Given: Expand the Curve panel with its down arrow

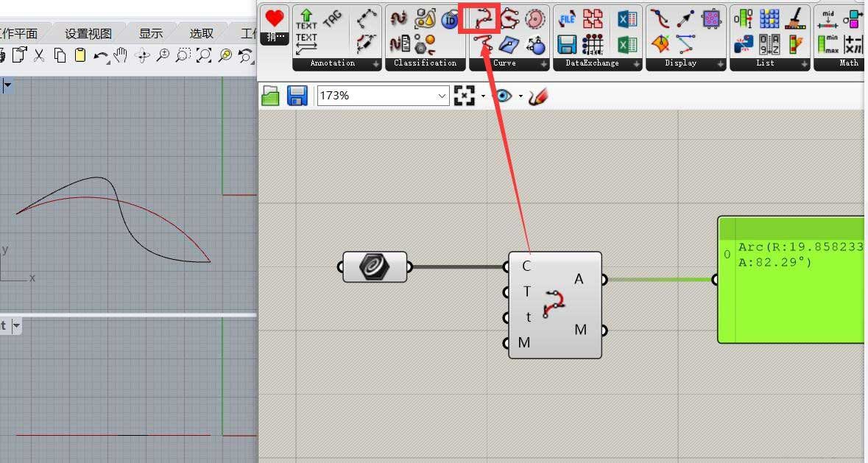Looking at the screenshot, I should [x=543, y=63].
